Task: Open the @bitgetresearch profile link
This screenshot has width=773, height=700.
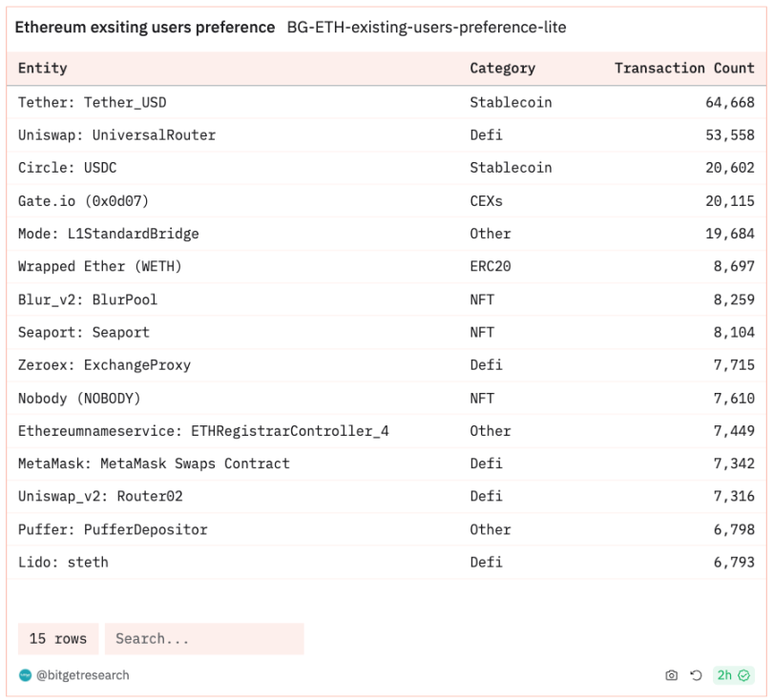Action: click(83, 675)
